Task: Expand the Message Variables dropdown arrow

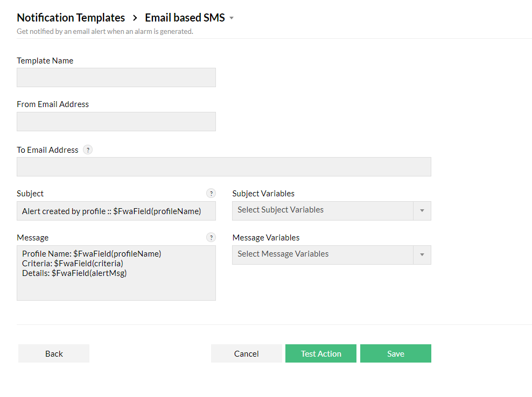Action: point(423,255)
